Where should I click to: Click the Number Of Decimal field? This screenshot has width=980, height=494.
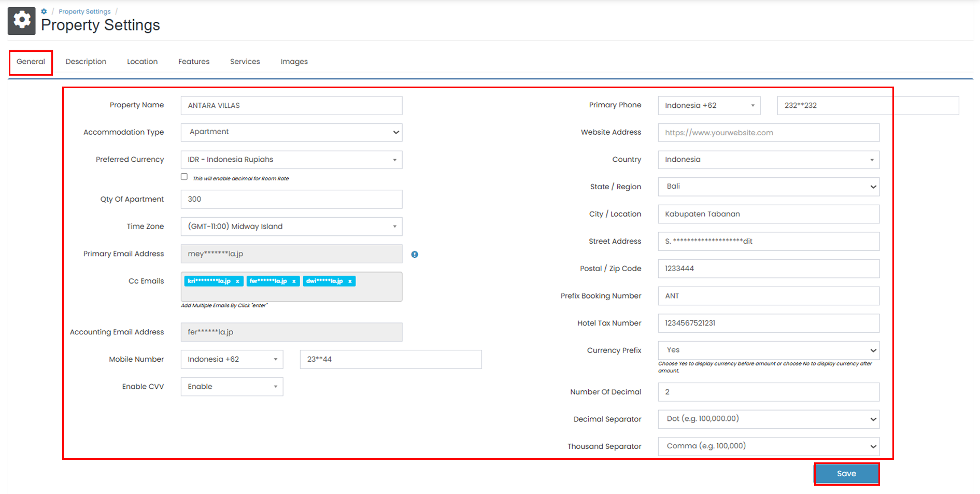click(769, 392)
